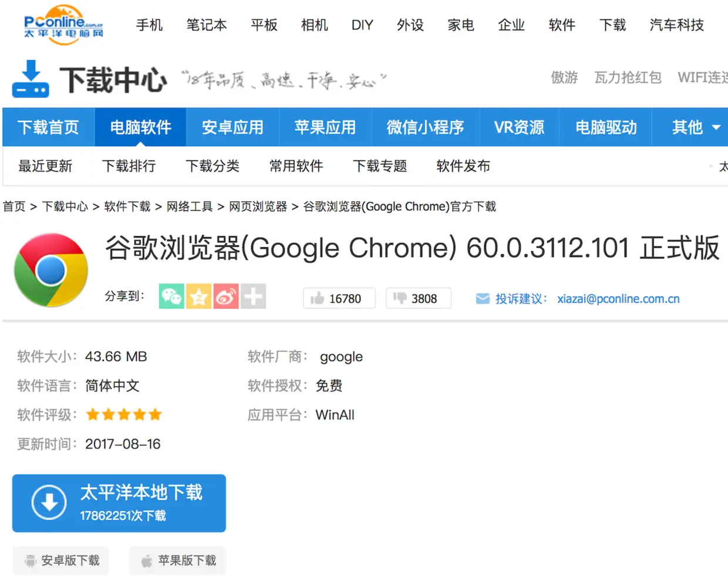Go to 下载排行 submenu
The image size is (728, 584).
click(x=129, y=166)
